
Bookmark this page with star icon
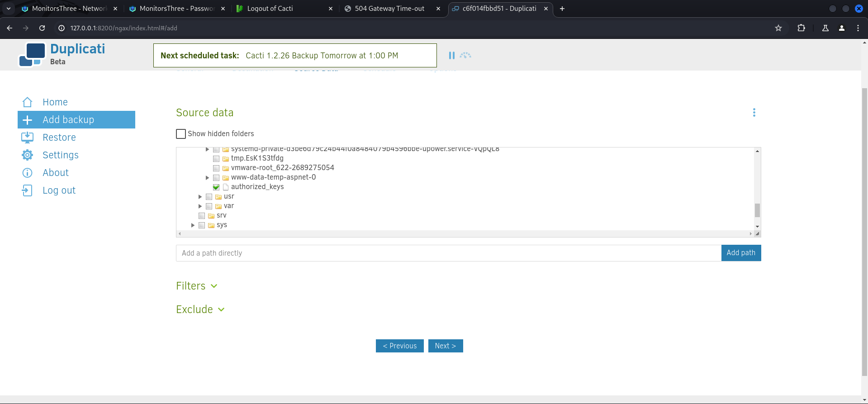[778, 28]
